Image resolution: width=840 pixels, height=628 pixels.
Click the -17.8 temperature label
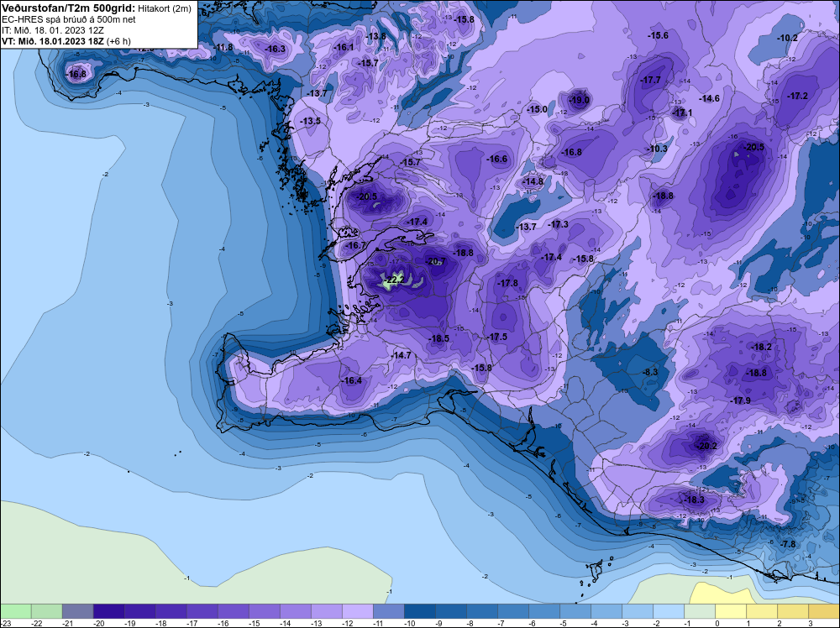[508, 283]
